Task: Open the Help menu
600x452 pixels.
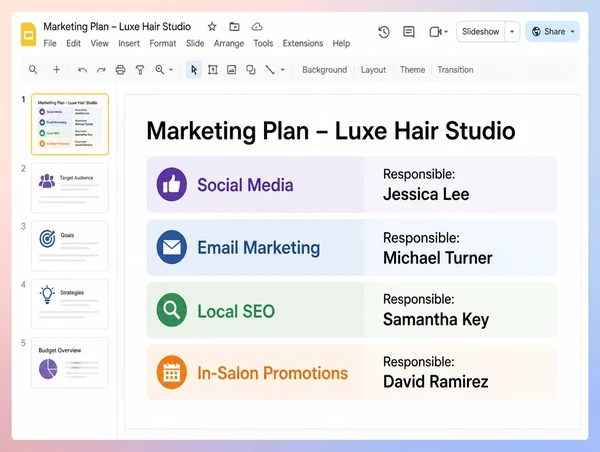Action: coord(341,43)
